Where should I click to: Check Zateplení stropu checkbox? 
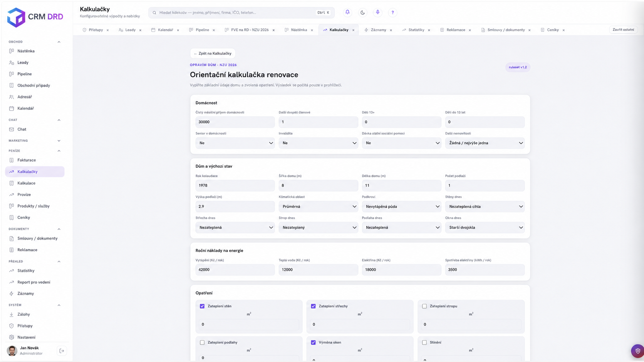coord(424,306)
